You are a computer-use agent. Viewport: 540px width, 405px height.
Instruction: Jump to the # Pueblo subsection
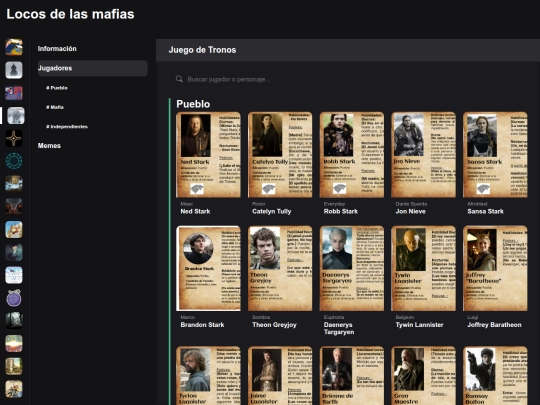[57, 88]
